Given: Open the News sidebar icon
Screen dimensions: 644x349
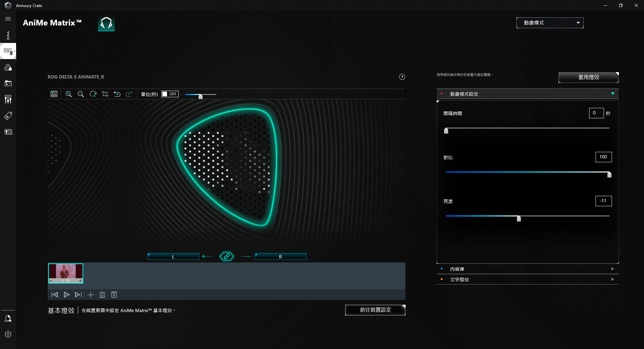Looking at the screenshot, I should tap(8, 132).
